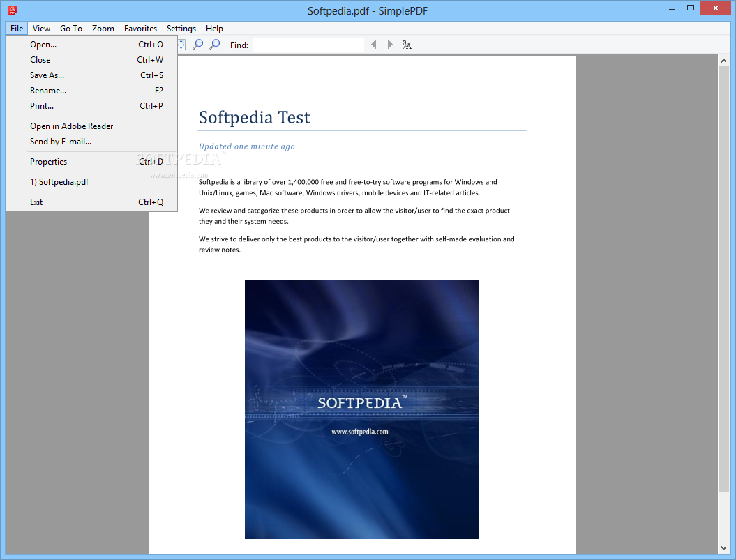Click the zoom out magnifier icon
The image size is (736, 560).
tap(198, 45)
